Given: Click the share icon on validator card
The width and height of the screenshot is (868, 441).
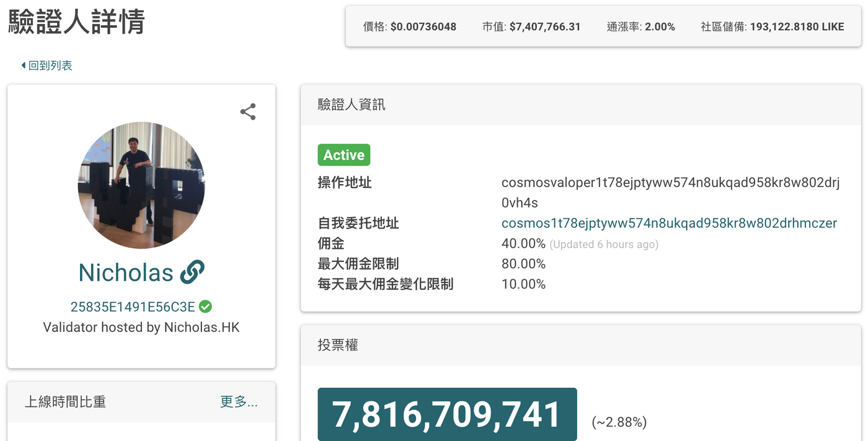Looking at the screenshot, I should [x=248, y=112].
